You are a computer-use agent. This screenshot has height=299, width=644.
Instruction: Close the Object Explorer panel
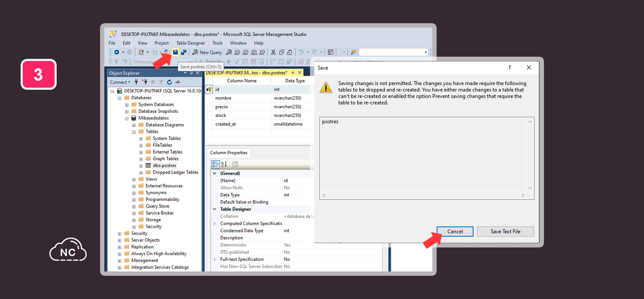(198, 73)
